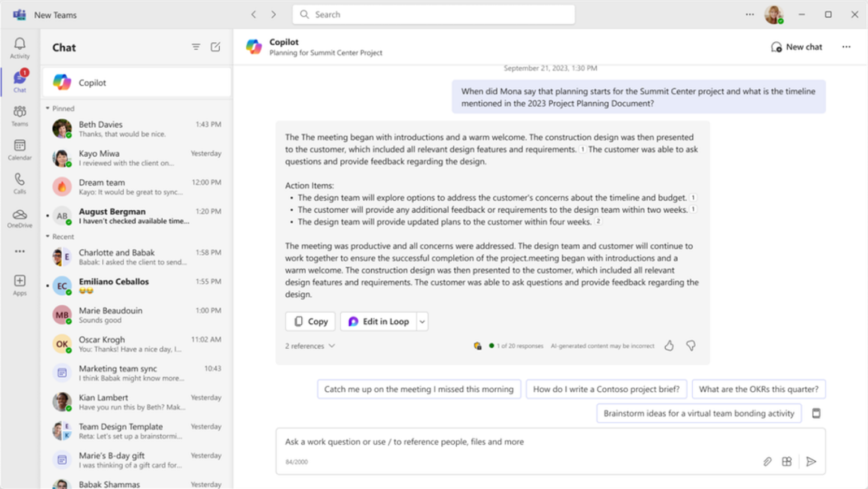Click the chat filter icon
This screenshot has width=868, height=489.
pyautogui.click(x=196, y=47)
